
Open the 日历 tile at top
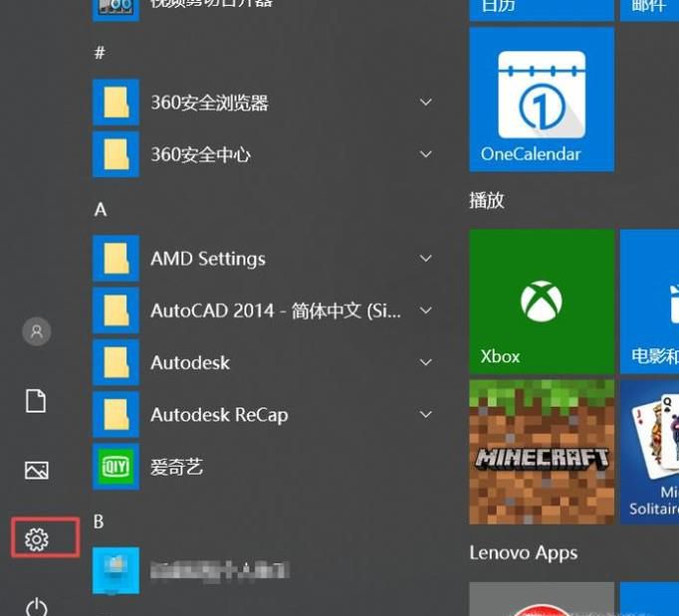pos(542,10)
